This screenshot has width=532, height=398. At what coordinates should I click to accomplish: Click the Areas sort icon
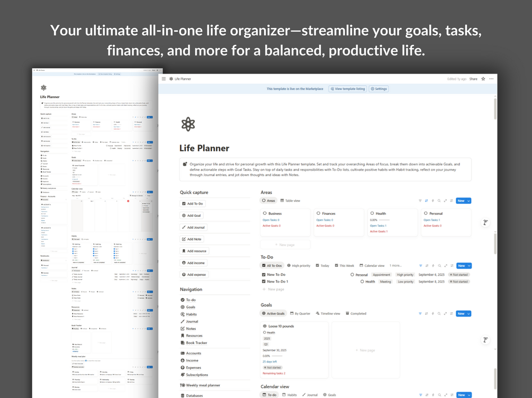tap(427, 201)
